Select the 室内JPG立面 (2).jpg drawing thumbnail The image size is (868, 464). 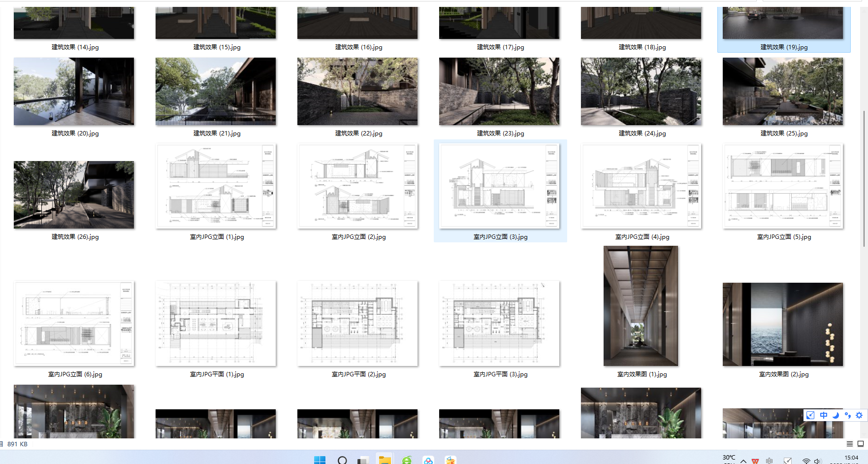coord(357,186)
